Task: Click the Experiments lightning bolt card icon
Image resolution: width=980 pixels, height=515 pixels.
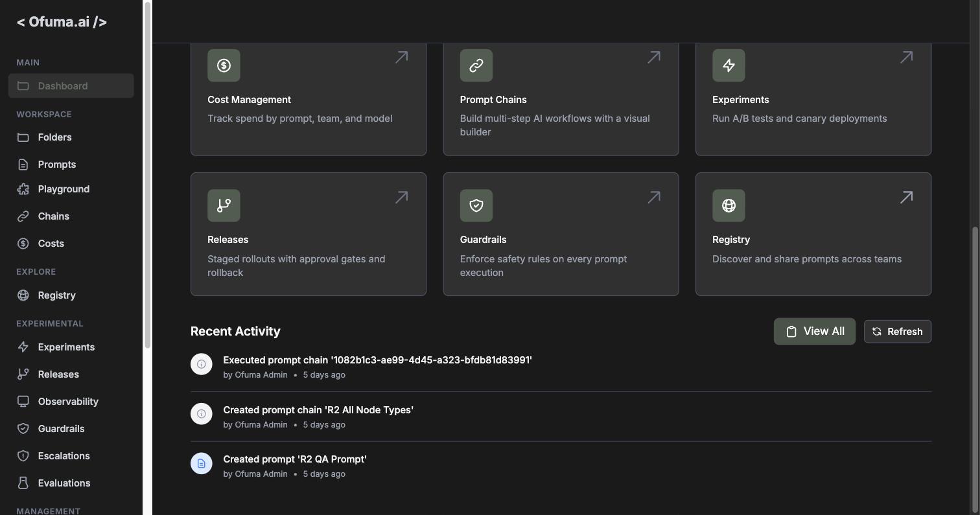Action: point(729,65)
